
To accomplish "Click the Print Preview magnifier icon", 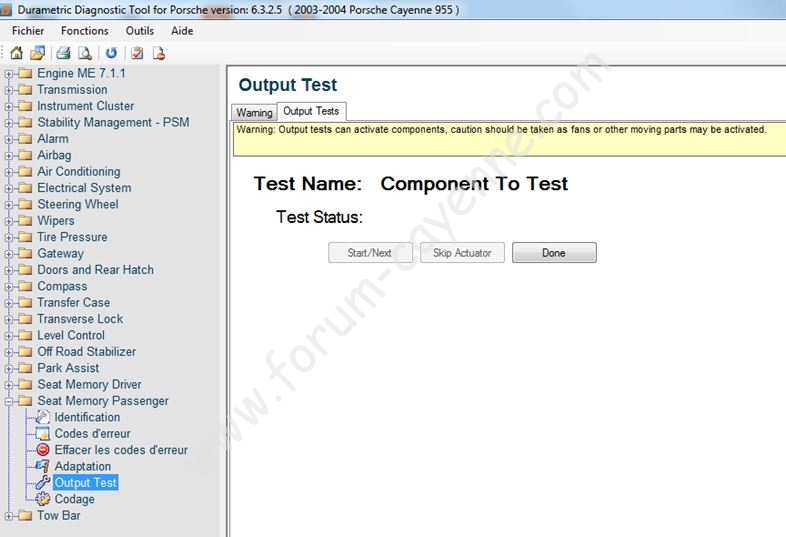I will pyautogui.click(x=85, y=53).
